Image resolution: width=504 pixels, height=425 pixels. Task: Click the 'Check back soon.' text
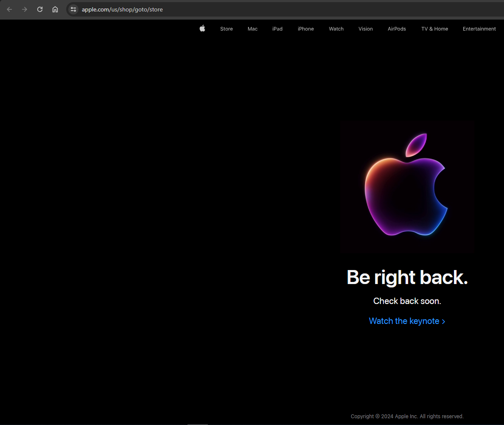407,301
